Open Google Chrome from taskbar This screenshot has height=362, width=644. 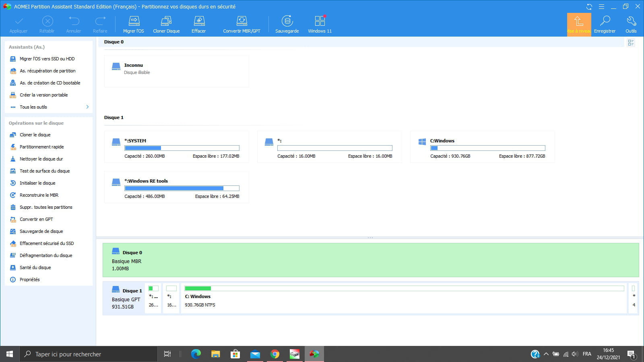pyautogui.click(x=275, y=354)
